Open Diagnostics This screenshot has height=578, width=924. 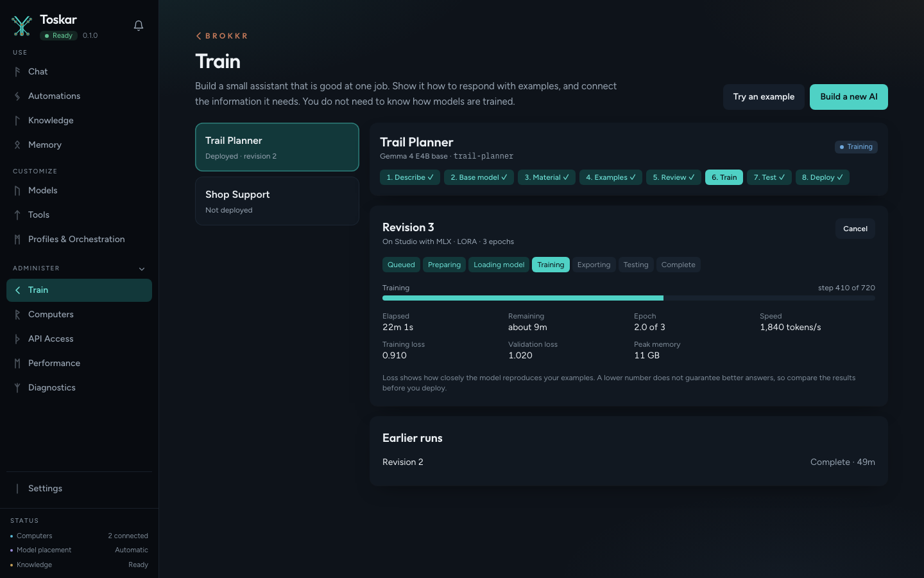pyautogui.click(x=79, y=388)
